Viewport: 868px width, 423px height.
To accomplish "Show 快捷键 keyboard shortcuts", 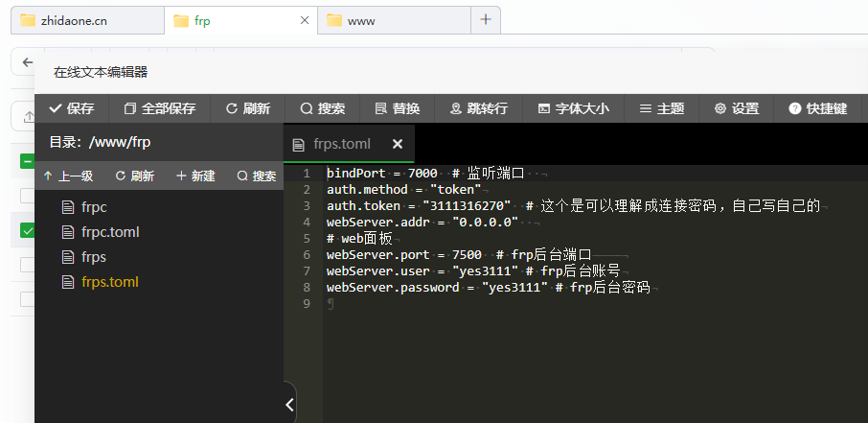I will 817,108.
